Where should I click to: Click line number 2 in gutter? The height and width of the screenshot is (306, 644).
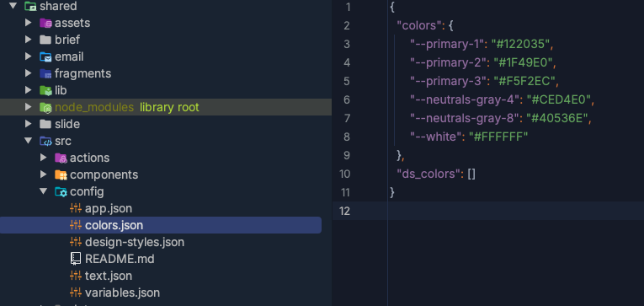point(347,26)
